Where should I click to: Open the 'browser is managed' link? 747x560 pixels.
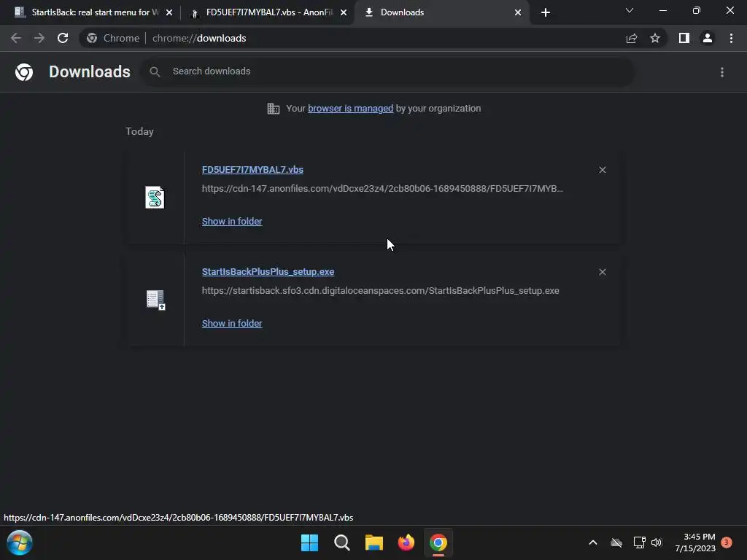(x=351, y=109)
